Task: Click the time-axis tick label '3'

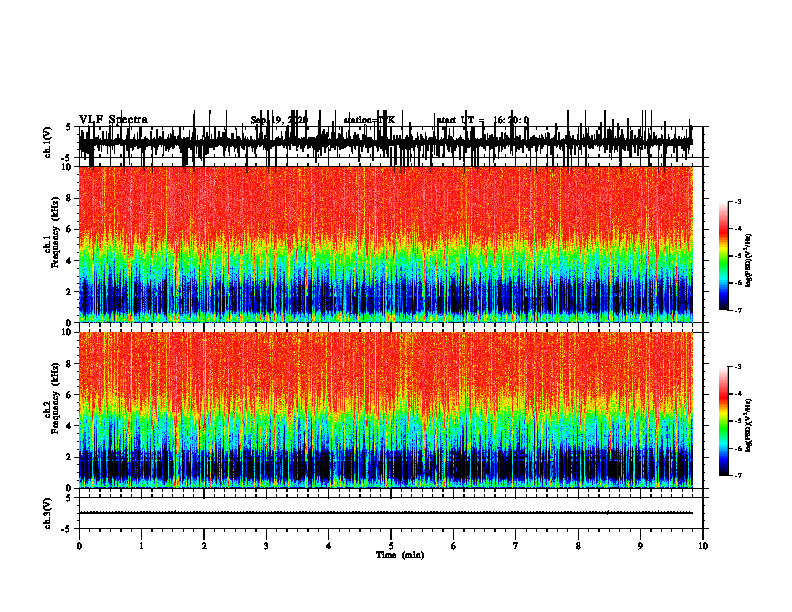Action: click(266, 546)
